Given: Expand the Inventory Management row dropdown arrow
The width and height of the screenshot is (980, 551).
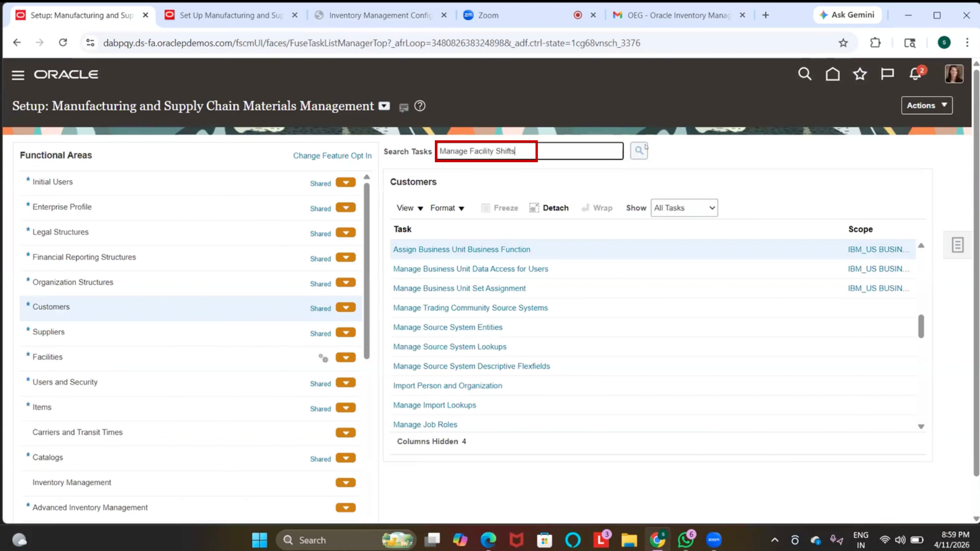Looking at the screenshot, I should tap(346, 483).
